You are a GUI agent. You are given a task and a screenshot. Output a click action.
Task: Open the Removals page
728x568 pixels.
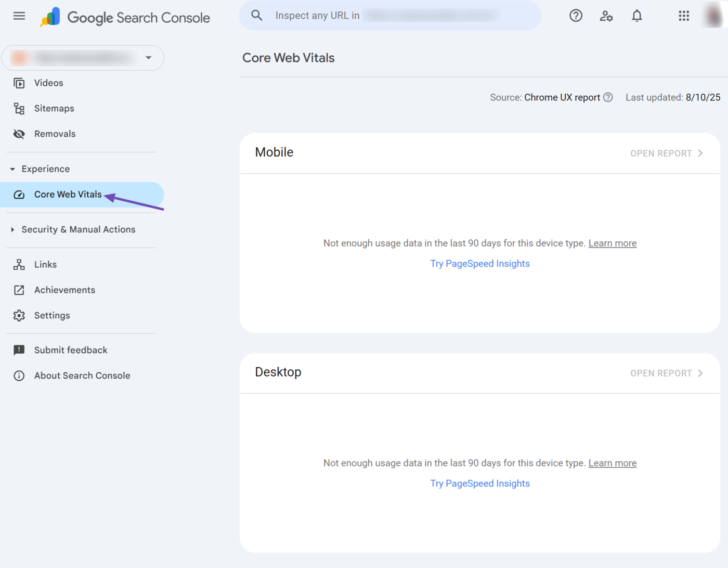pos(55,134)
